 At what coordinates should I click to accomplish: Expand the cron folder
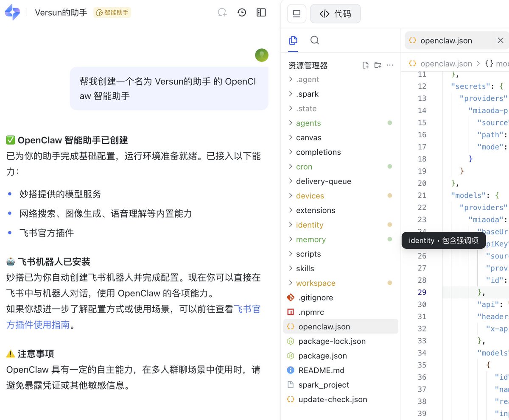(x=341, y=167)
